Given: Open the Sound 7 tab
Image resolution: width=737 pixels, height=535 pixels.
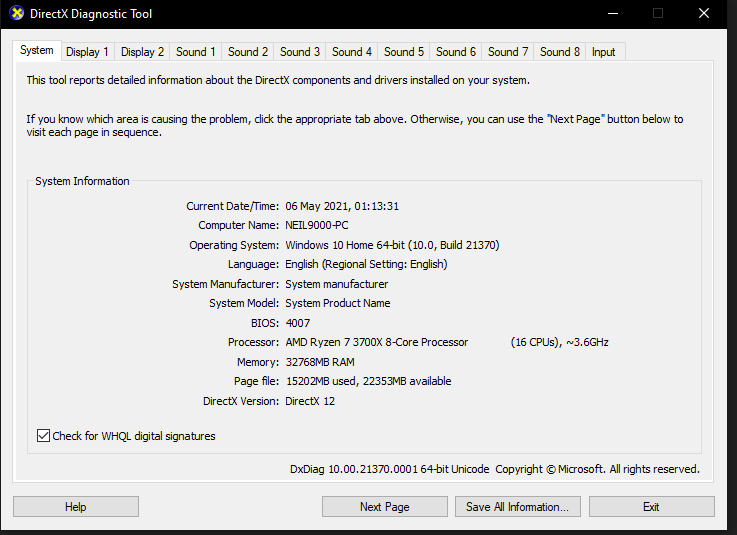Looking at the screenshot, I should click(x=508, y=52).
